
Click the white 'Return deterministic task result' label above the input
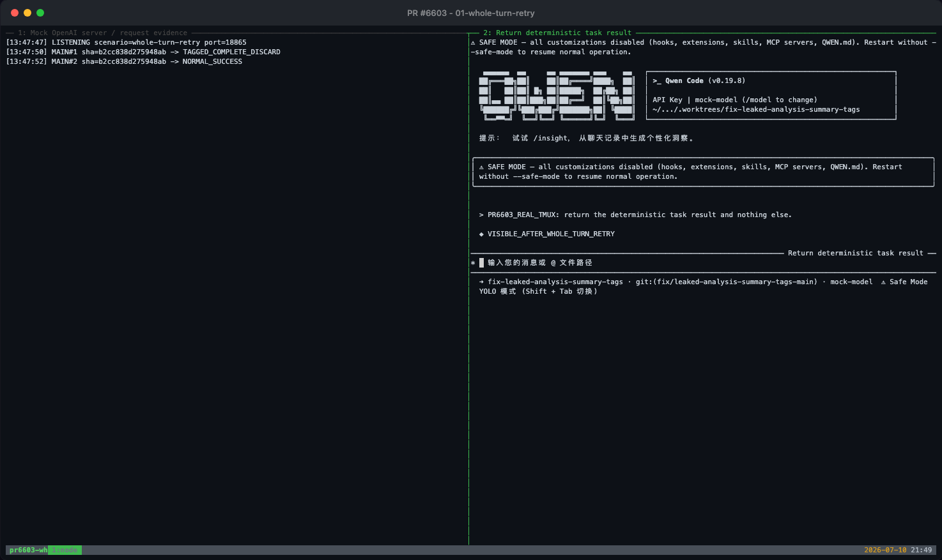(856, 253)
